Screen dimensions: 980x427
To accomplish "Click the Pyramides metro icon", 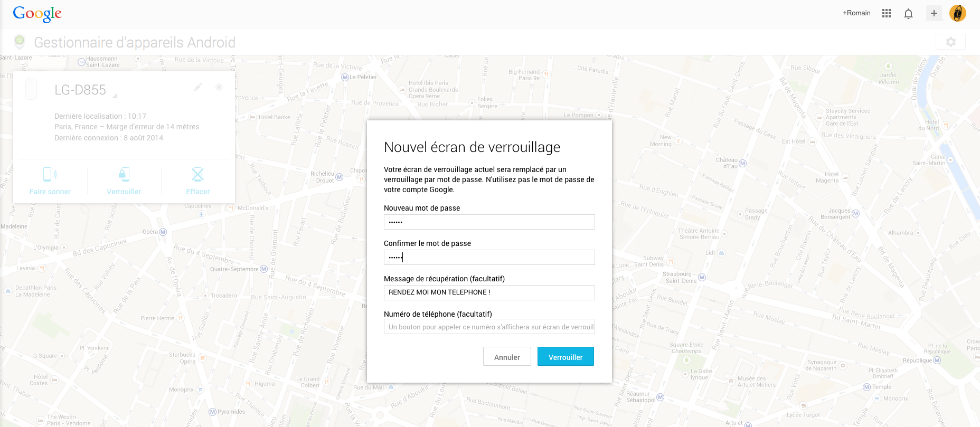I will 213,412.
